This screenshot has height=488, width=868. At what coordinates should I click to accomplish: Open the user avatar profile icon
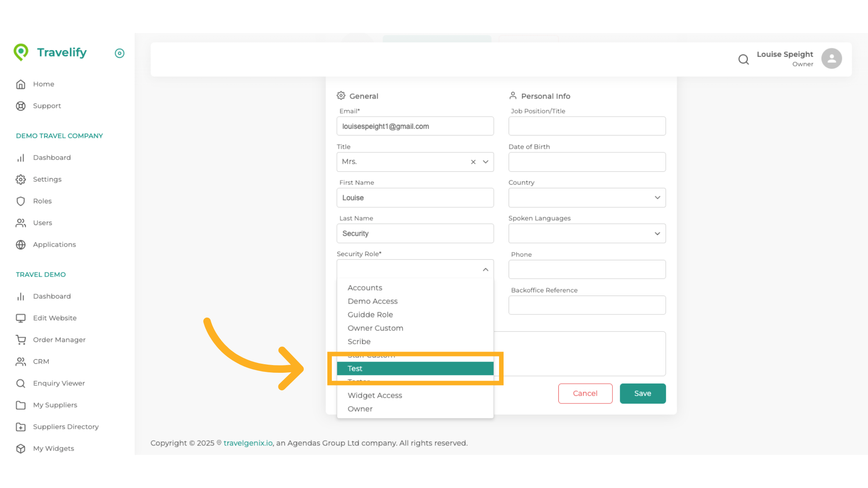click(831, 59)
